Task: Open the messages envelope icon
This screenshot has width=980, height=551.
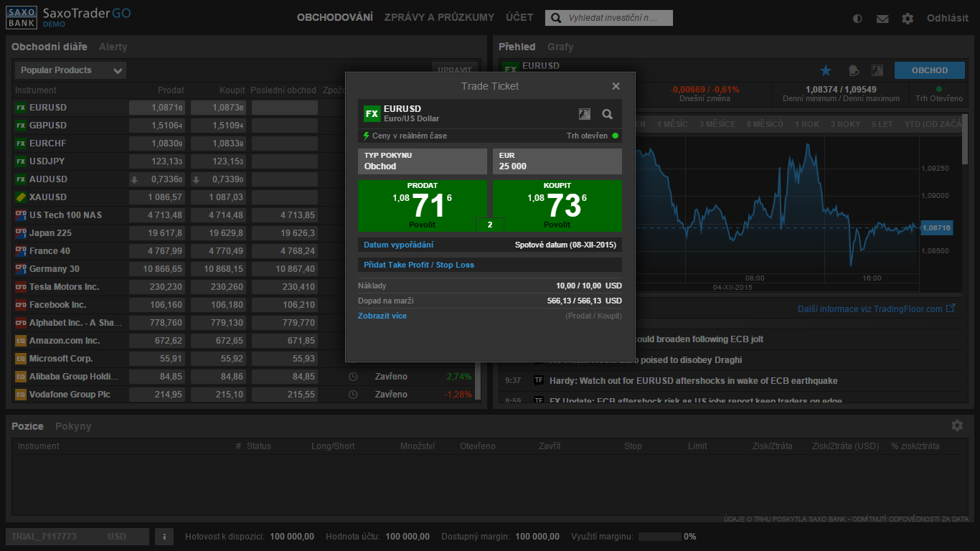Action: (x=882, y=19)
